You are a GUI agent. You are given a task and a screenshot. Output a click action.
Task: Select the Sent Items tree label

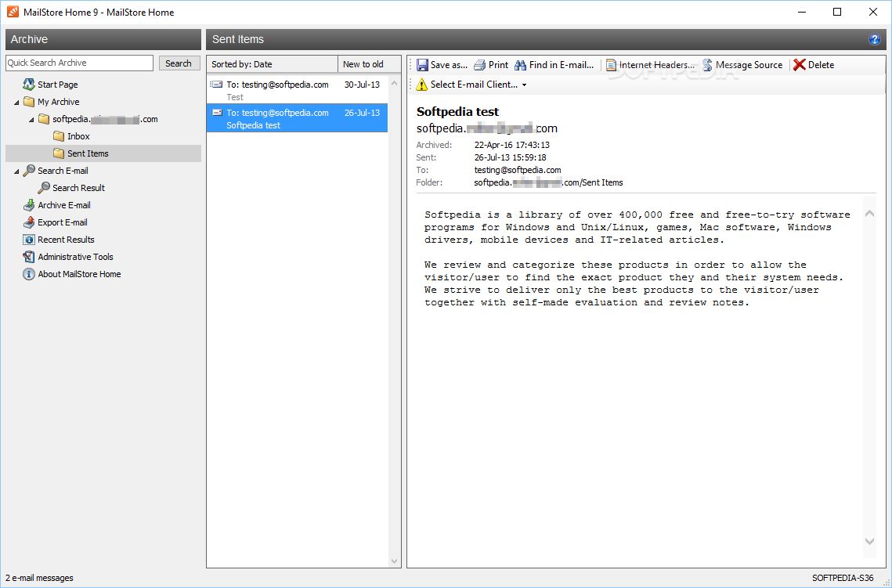click(88, 153)
